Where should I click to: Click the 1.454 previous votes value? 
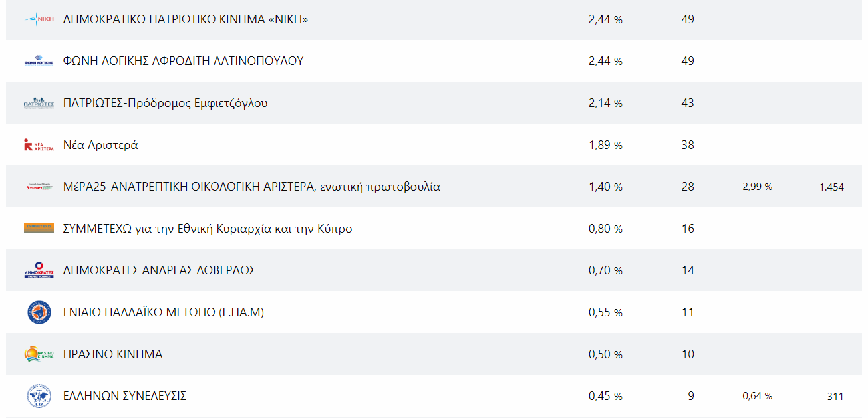point(831,187)
